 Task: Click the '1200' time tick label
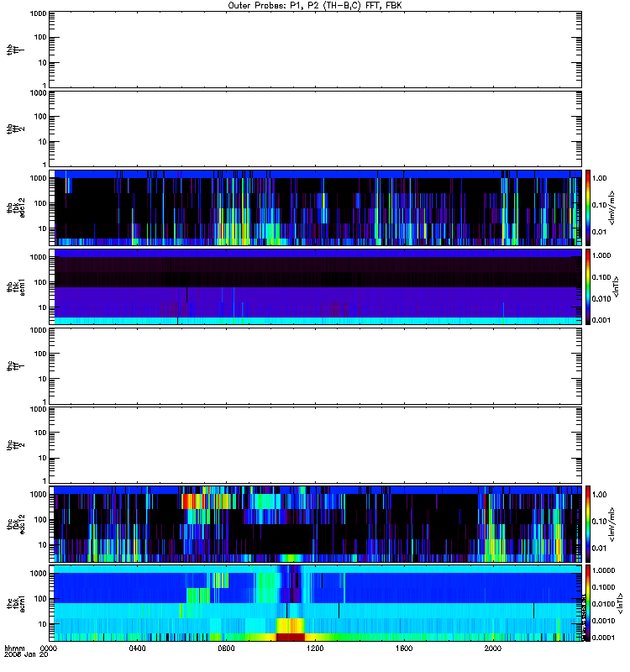point(315,648)
